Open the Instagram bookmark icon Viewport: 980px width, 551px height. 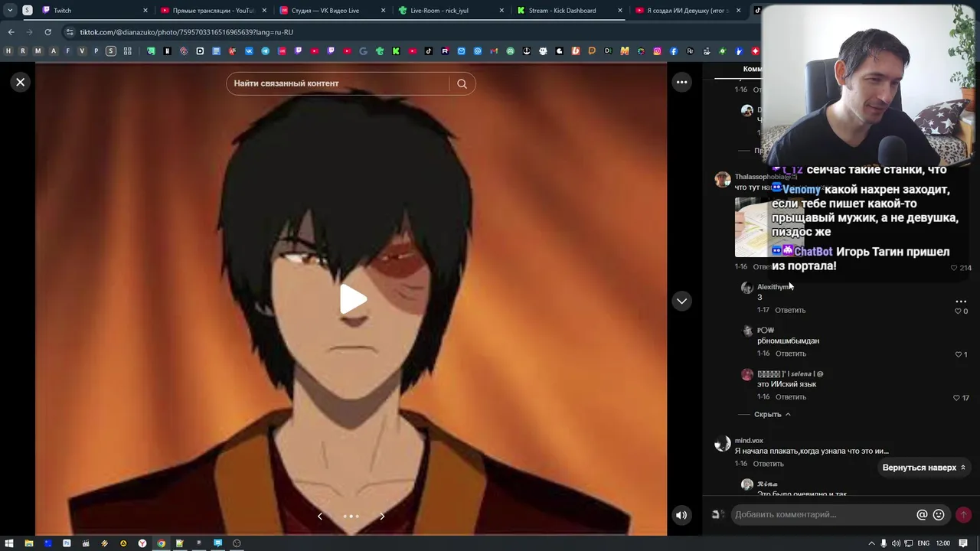tap(657, 51)
